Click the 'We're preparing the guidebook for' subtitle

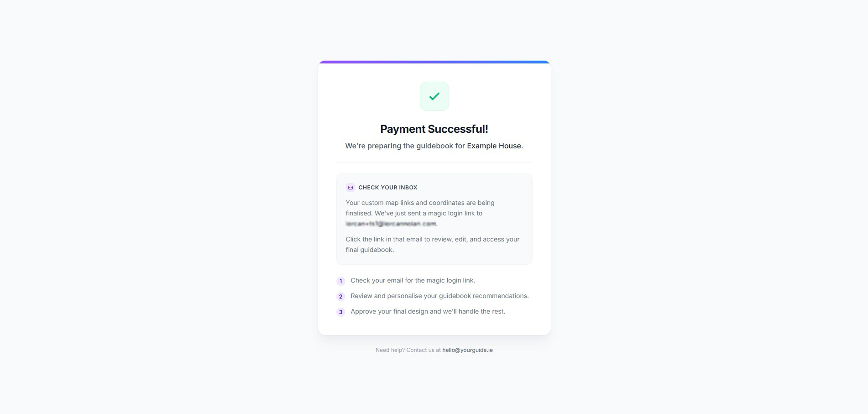click(405, 146)
